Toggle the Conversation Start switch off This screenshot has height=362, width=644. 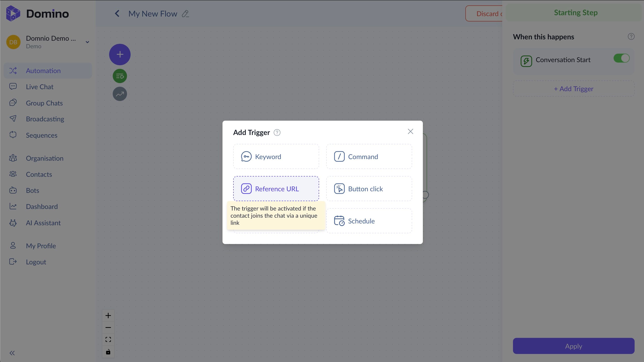click(x=621, y=59)
